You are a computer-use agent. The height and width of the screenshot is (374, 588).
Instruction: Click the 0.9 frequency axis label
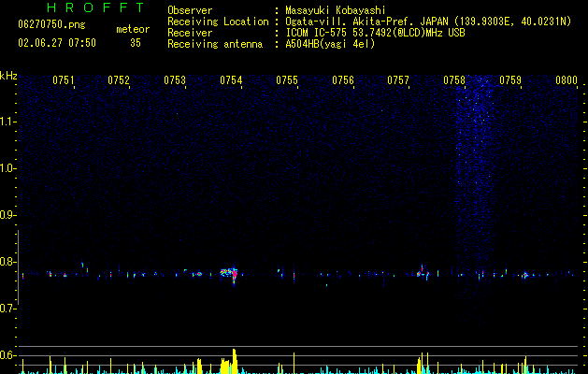click(7, 215)
